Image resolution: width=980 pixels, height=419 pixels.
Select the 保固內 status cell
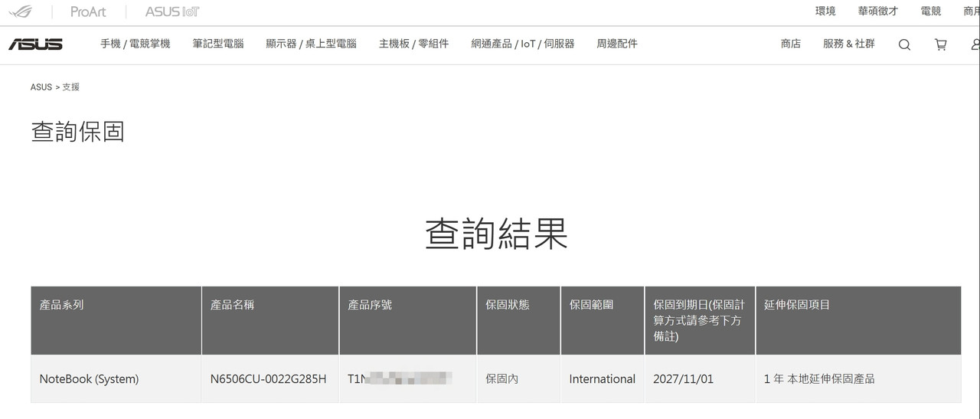[x=519, y=379]
